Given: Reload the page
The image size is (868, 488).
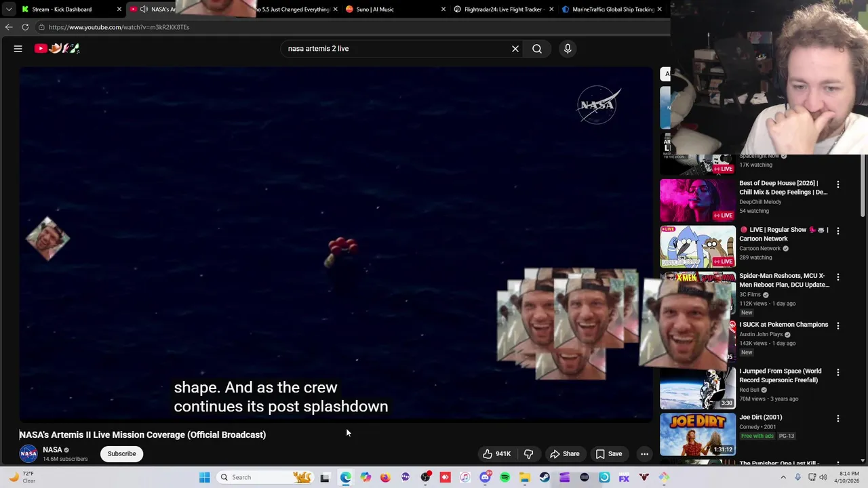Looking at the screenshot, I should (x=25, y=27).
